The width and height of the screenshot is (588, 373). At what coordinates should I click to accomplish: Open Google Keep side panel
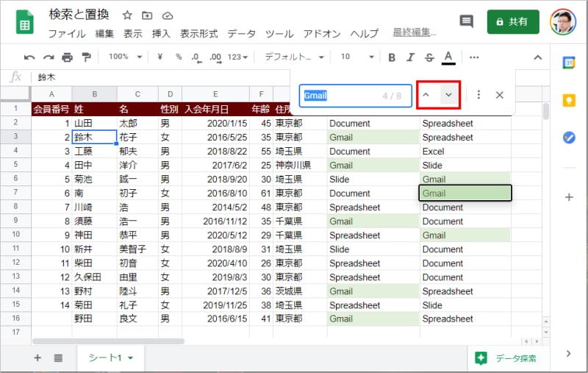coord(569,101)
